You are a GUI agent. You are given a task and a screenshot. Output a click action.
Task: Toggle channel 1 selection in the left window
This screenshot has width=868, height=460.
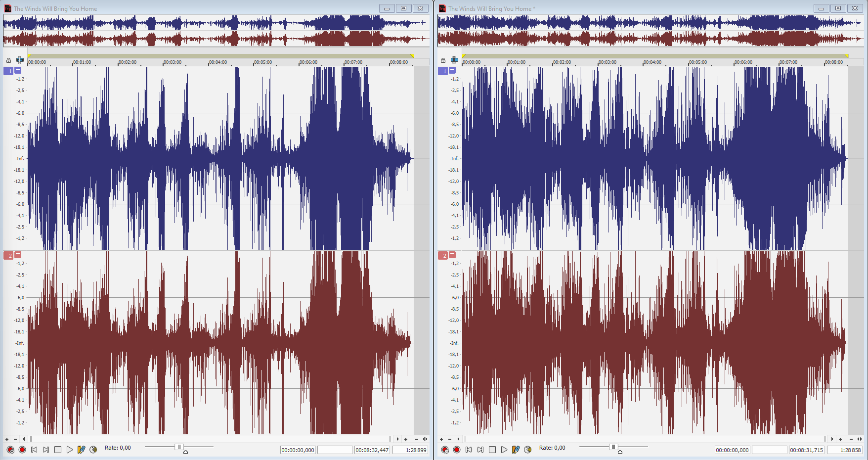tap(8, 71)
